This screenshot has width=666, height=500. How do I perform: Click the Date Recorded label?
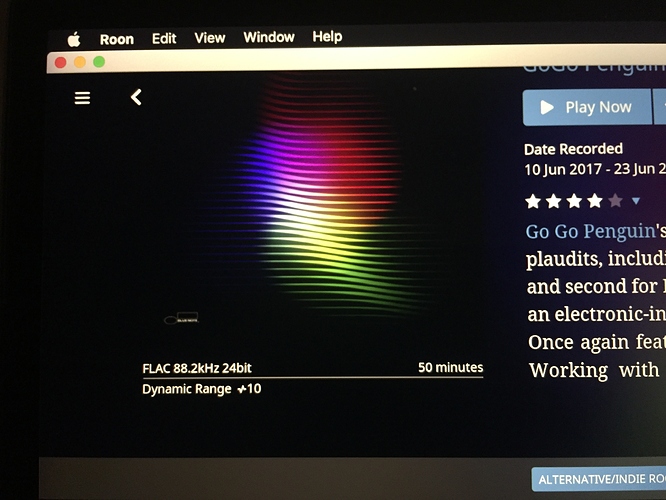point(573,149)
